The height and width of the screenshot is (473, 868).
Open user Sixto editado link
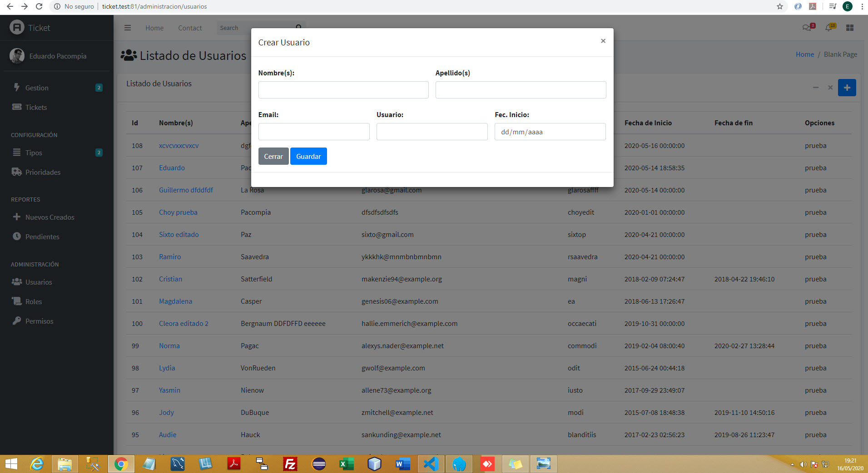coord(179,235)
